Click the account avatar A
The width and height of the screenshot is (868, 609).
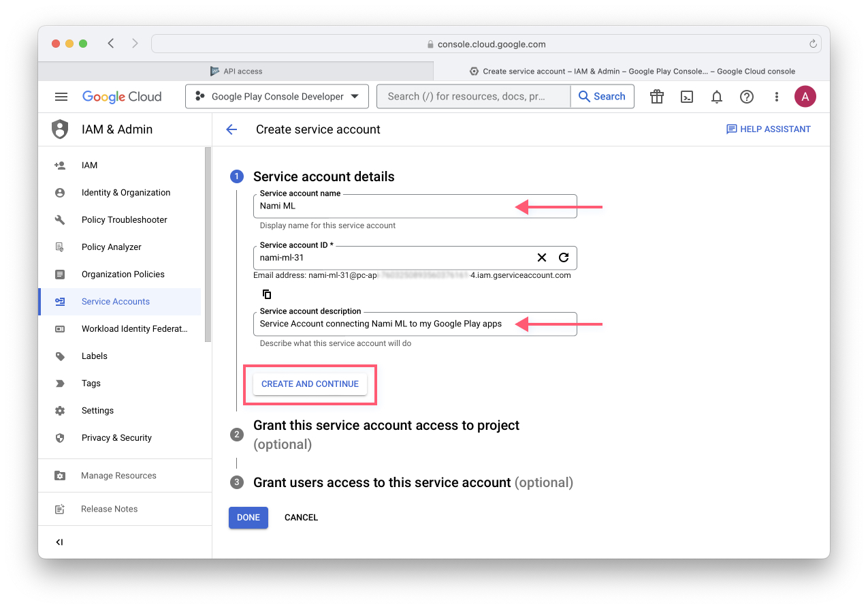pyautogui.click(x=805, y=97)
